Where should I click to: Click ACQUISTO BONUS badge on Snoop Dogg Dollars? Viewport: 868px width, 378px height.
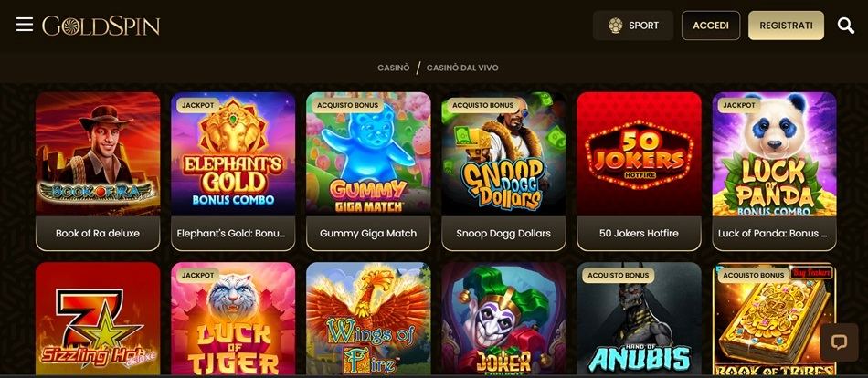coord(482,105)
